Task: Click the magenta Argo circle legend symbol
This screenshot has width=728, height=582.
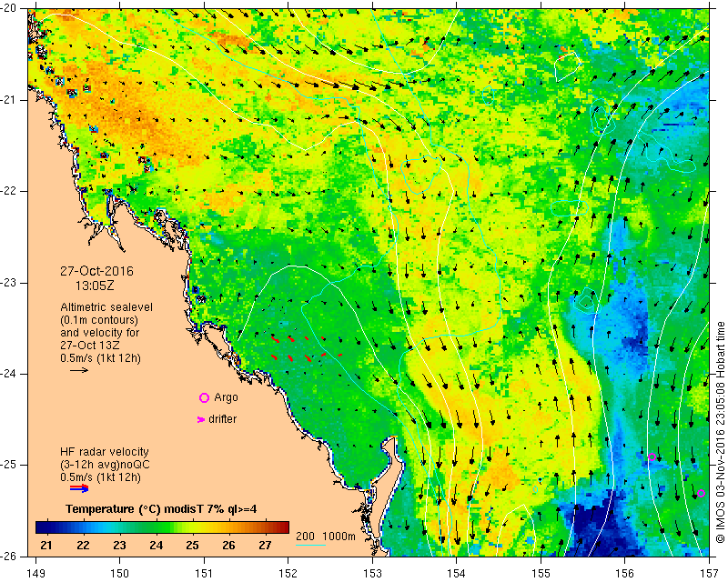Action: 204,397
